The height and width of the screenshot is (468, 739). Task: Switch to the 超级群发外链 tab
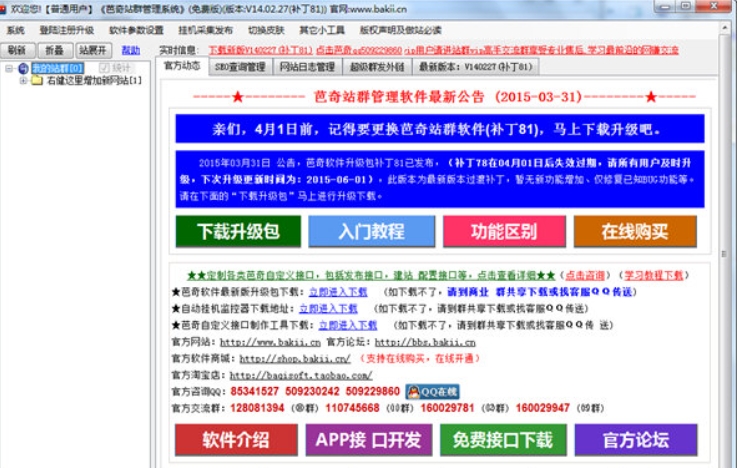tap(377, 67)
